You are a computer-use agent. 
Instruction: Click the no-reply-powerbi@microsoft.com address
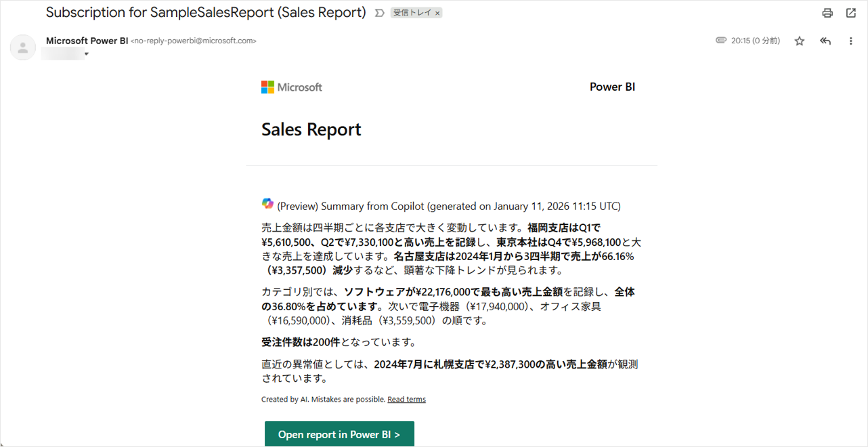(194, 41)
